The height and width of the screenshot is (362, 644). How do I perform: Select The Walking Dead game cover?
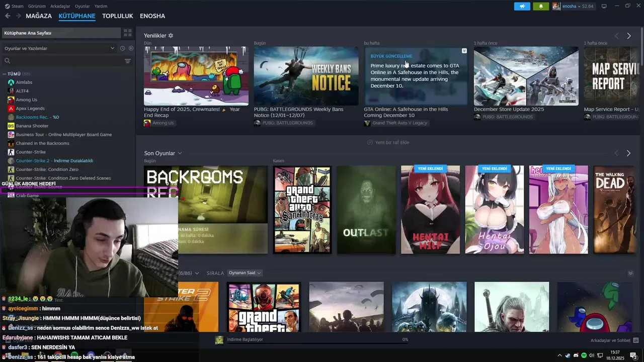(614, 210)
